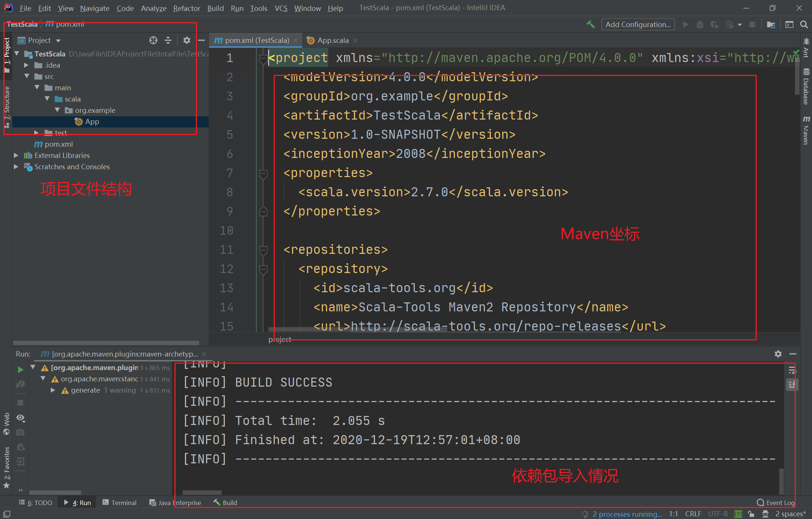Screen dimensions: 812x519
Task: Toggle the Database tool window side tab
Action: coord(806,86)
